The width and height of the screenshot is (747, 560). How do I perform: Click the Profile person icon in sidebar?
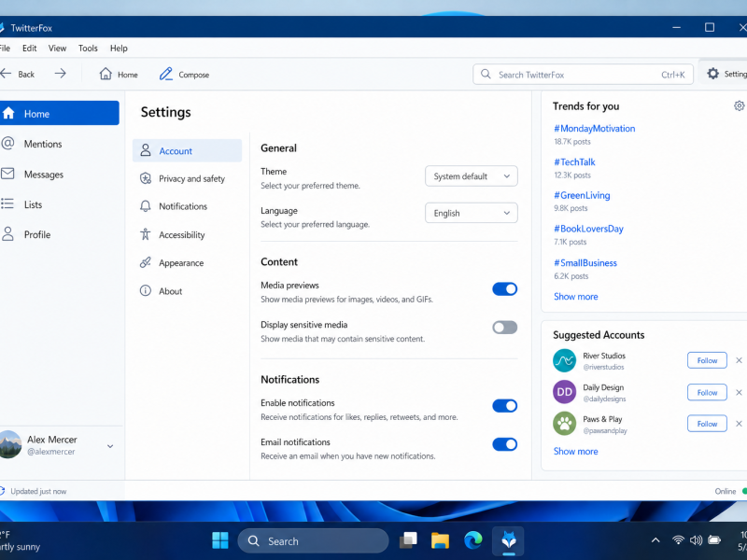7,234
